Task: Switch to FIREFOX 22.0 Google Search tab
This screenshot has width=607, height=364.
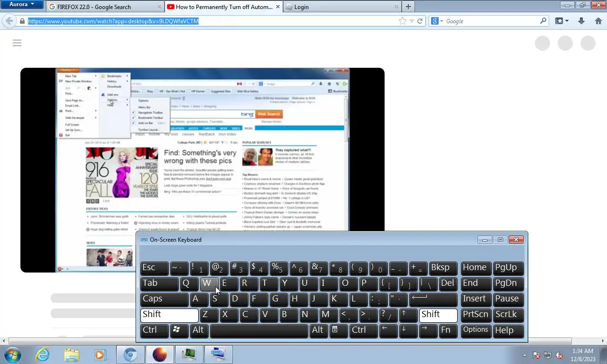Action: tap(105, 7)
